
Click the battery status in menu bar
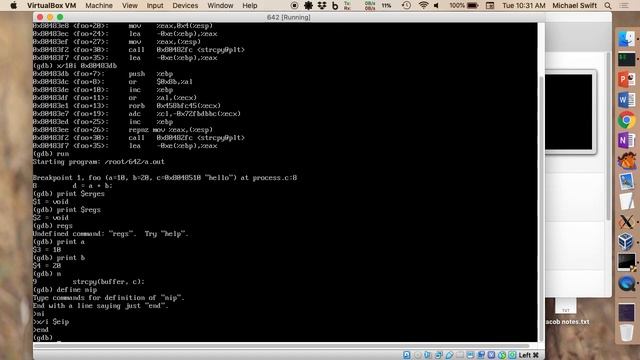click(x=464, y=6)
